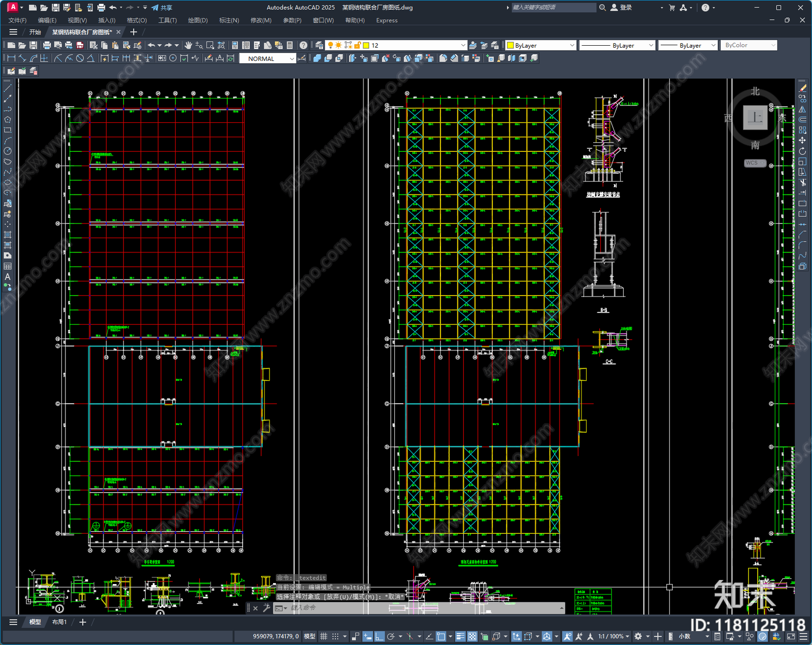Select the Hatch tool in left toolbar

[8, 235]
